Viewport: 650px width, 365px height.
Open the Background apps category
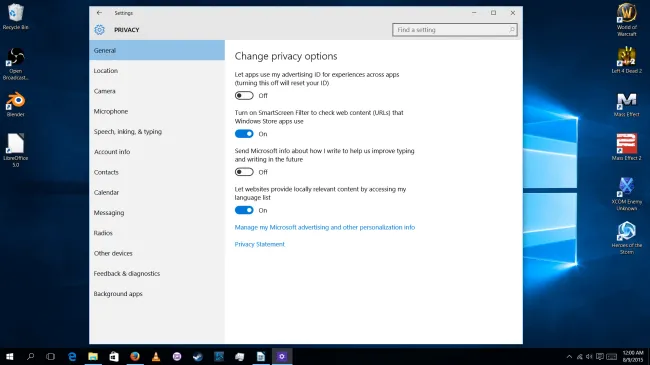pyautogui.click(x=157, y=294)
